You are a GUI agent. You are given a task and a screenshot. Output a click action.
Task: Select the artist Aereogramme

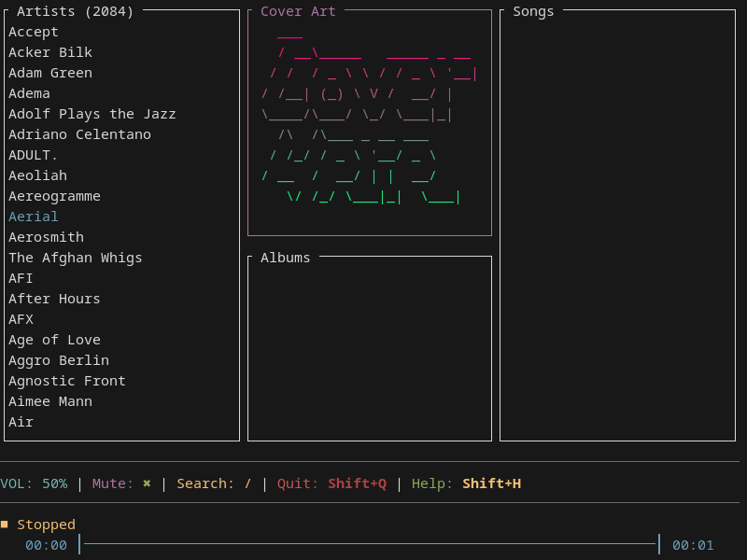point(54,196)
